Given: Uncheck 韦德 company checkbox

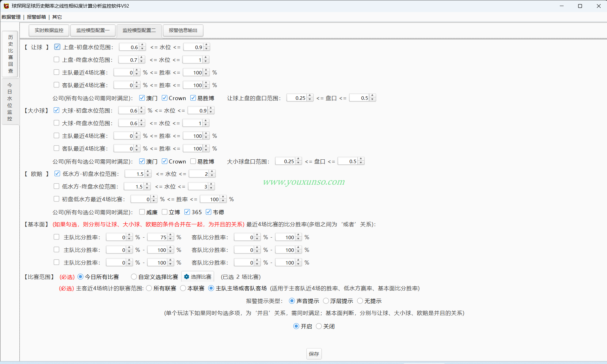Looking at the screenshot, I should (x=208, y=212).
